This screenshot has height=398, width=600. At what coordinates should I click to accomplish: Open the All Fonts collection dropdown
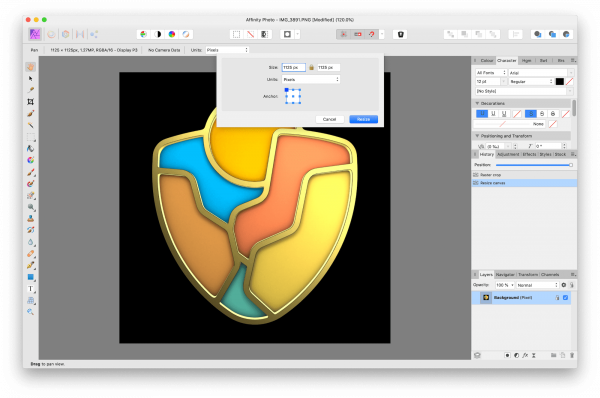pyautogui.click(x=491, y=72)
